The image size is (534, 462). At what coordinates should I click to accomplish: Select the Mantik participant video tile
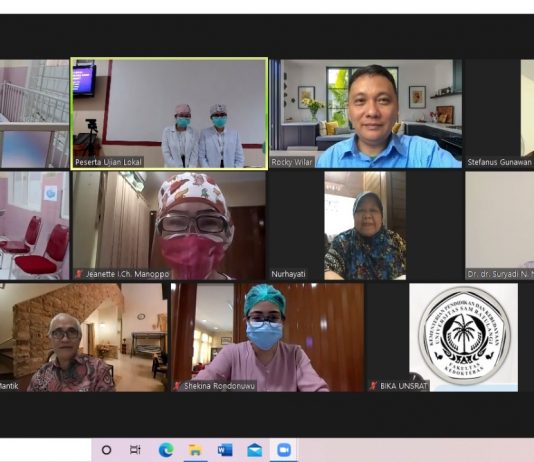tap(84, 337)
